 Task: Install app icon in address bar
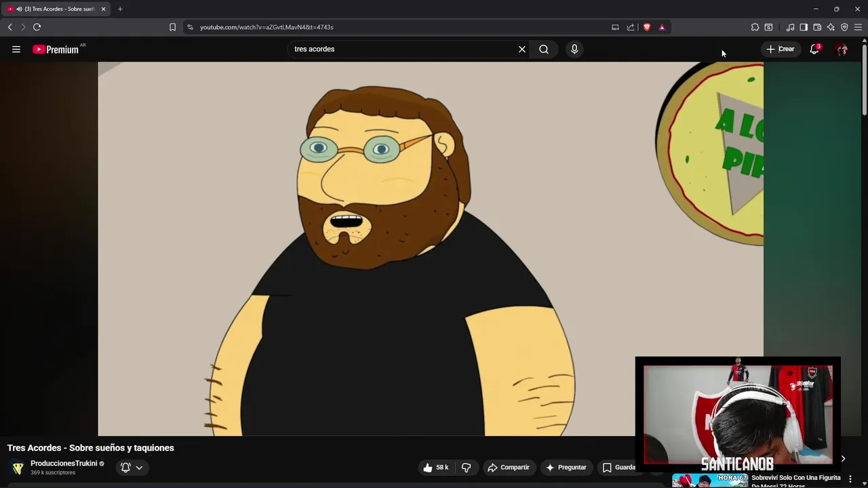tap(615, 27)
